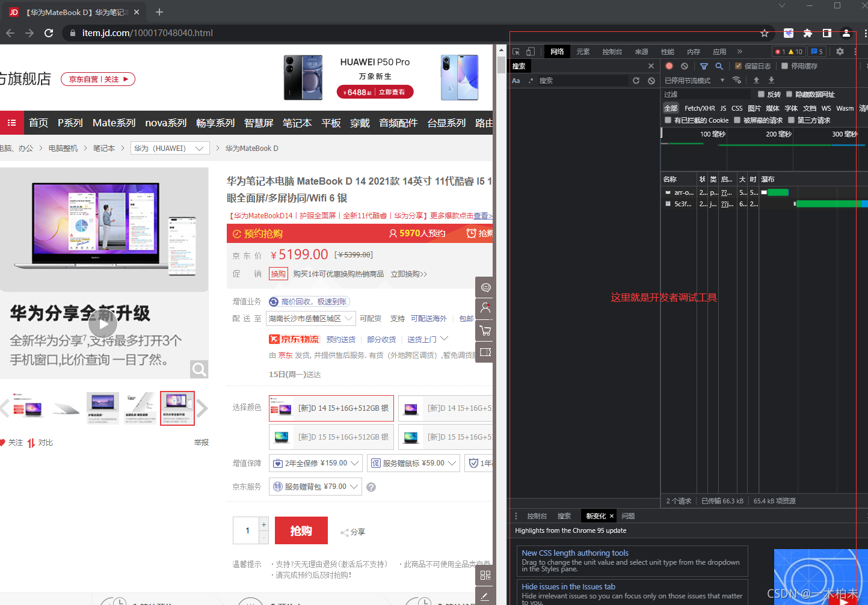868x605 pixels.
Task: Enable 反转 filter checkbox
Action: click(x=761, y=94)
